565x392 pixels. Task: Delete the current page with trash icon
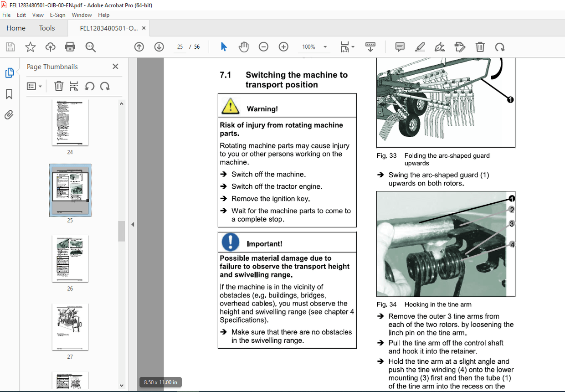(480, 46)
